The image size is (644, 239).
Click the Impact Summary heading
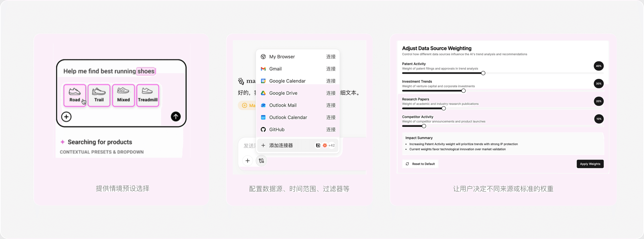(419, 138)
